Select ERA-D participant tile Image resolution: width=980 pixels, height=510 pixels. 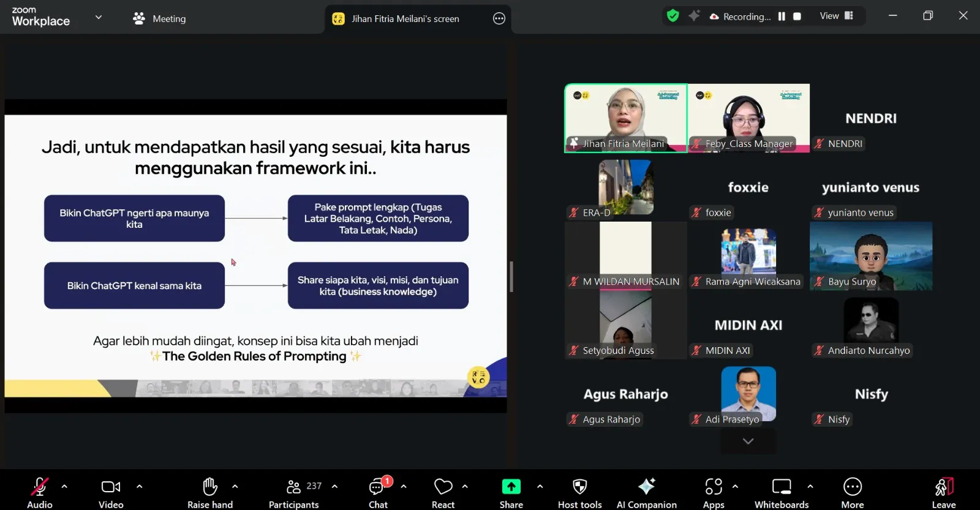[x=626, y=187]
